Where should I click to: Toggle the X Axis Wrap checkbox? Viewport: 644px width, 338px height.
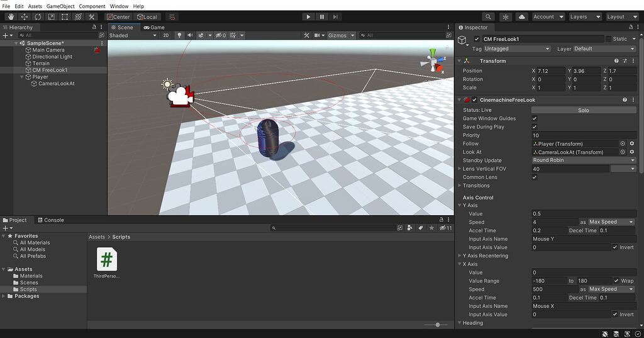[x=616, y=281]
